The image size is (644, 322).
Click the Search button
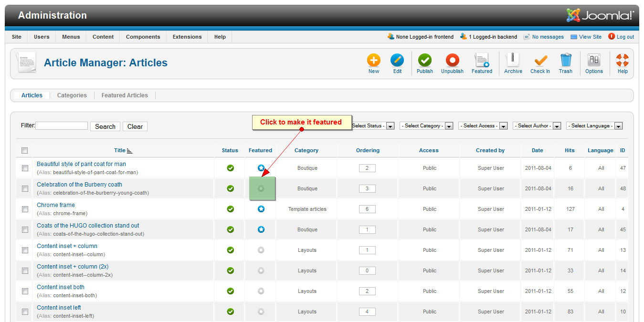click(x=105, y=126)
